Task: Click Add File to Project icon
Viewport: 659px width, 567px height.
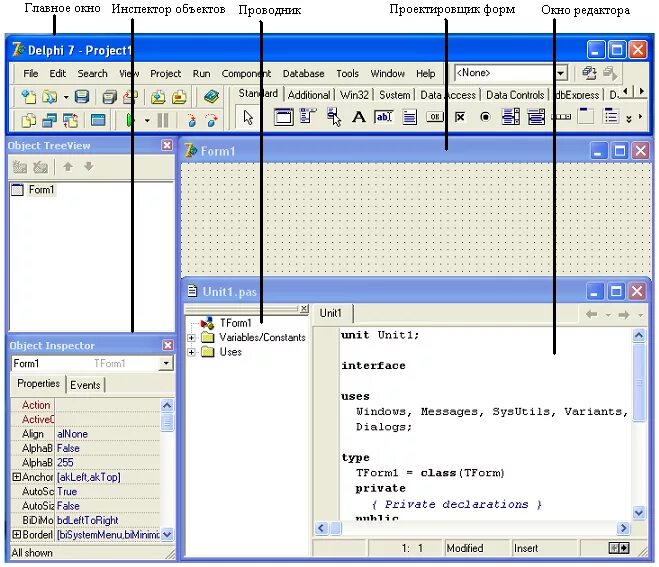Action: 158,97
